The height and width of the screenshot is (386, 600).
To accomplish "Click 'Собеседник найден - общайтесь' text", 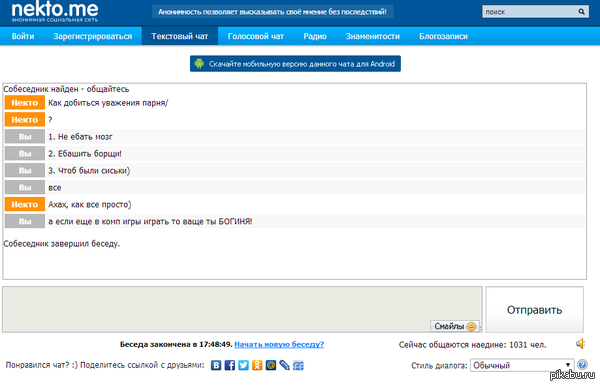I will [66, 89].
